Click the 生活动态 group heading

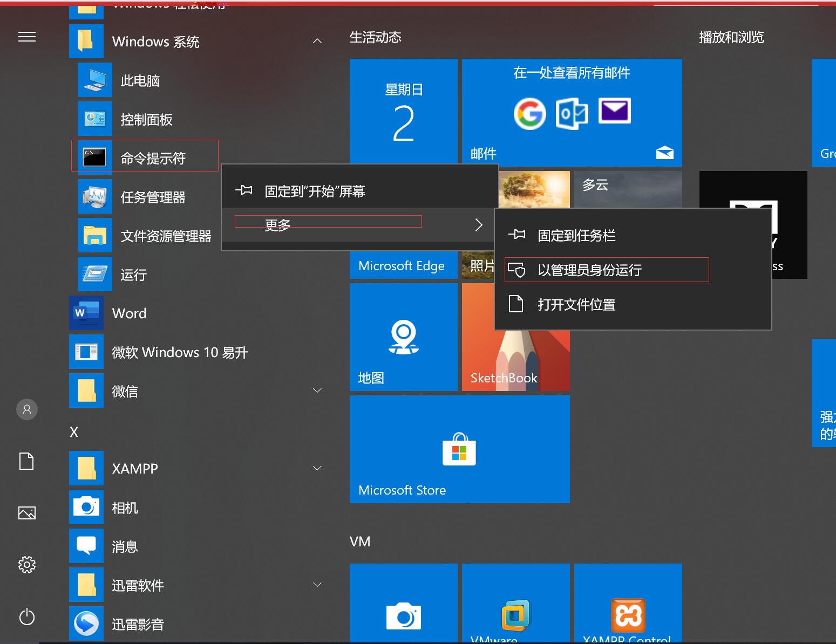click(x=376, y=37)
